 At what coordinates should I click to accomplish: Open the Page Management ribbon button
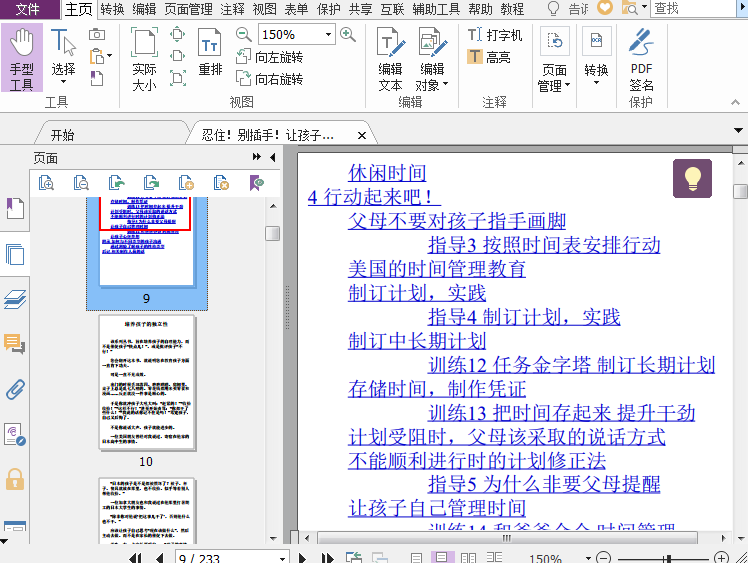(554, 59)
